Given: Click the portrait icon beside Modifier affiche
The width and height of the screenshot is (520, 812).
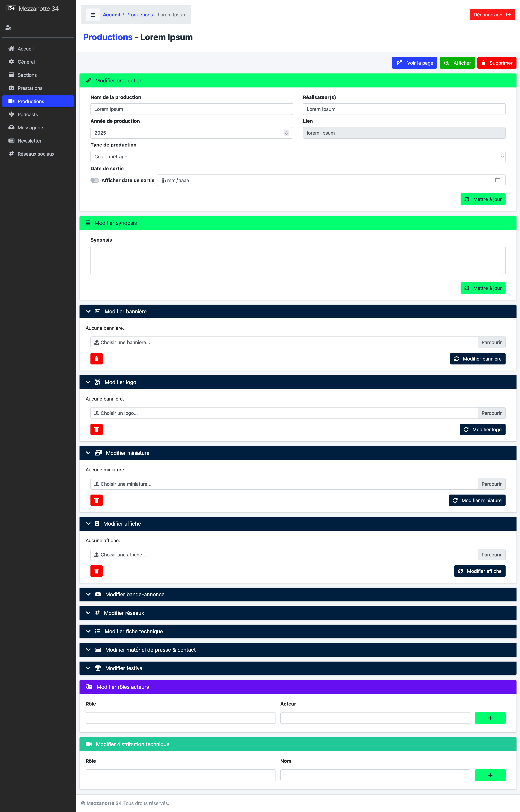Looking at the screenshot, I should tap(97, 524).
